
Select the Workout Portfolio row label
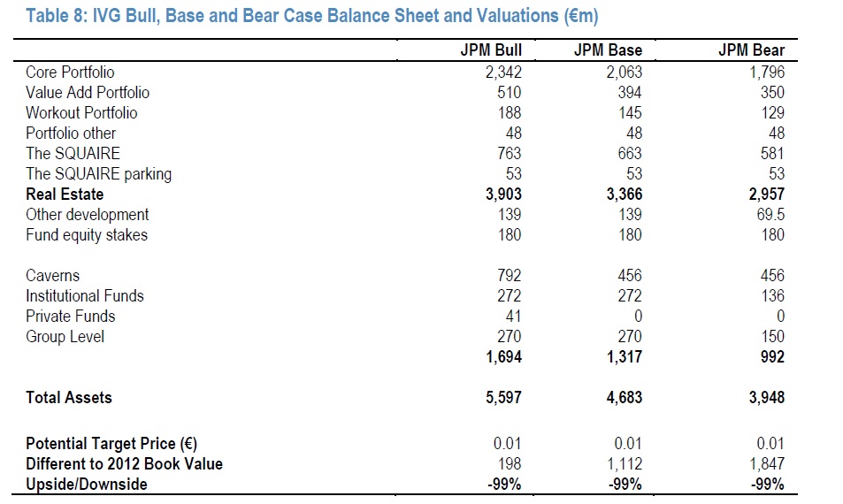81,113
